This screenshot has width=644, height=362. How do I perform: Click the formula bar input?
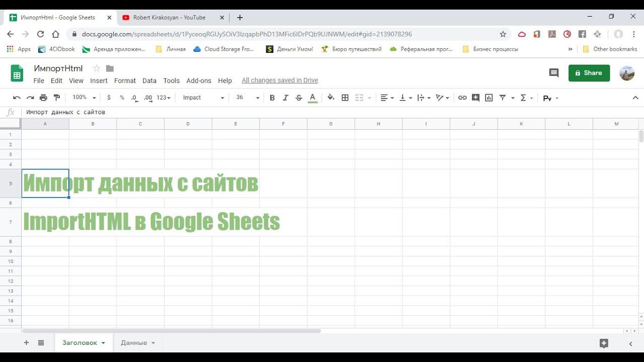[x=332, y=112]
